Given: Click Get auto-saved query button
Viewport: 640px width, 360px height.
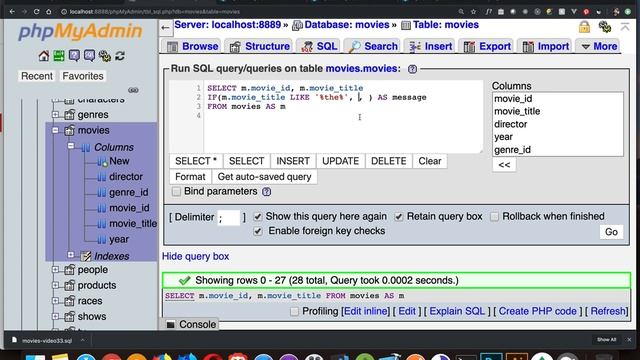Looking at the screenshot, I should (264, 177).
